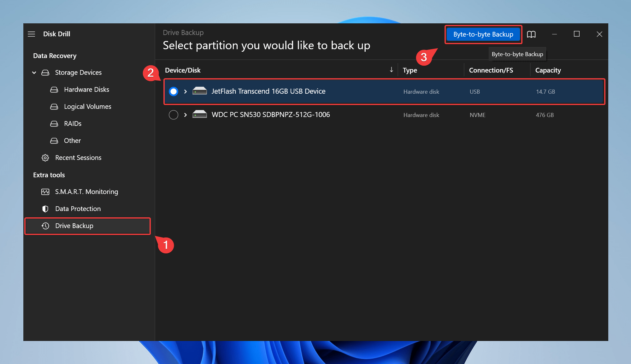Click the Data Protection shield icon

(46, 208)
